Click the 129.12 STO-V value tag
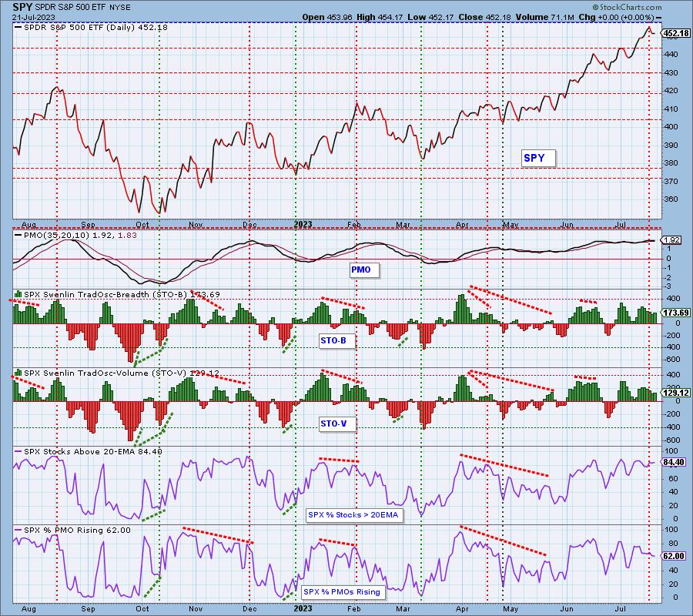The height and width of the screenshot is (616, 693). 677,393
